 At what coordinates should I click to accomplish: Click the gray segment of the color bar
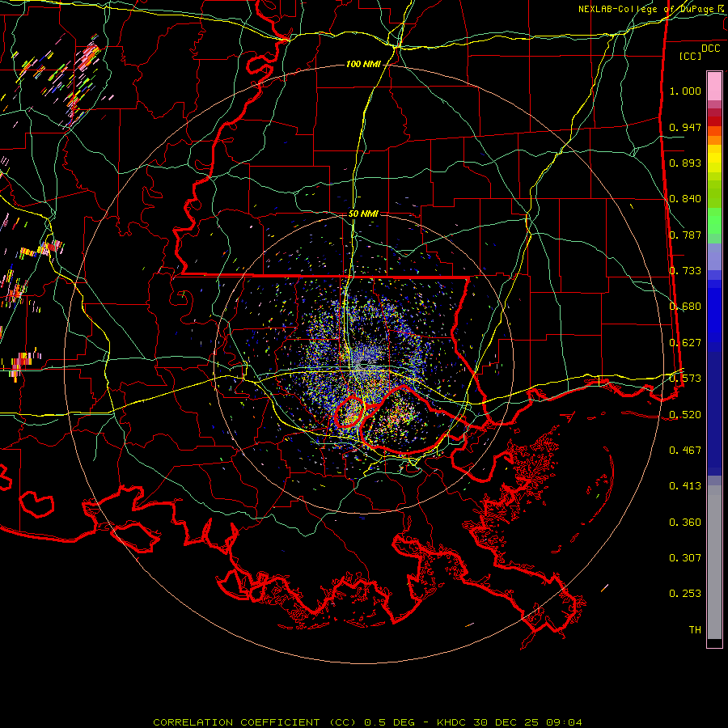714,562
